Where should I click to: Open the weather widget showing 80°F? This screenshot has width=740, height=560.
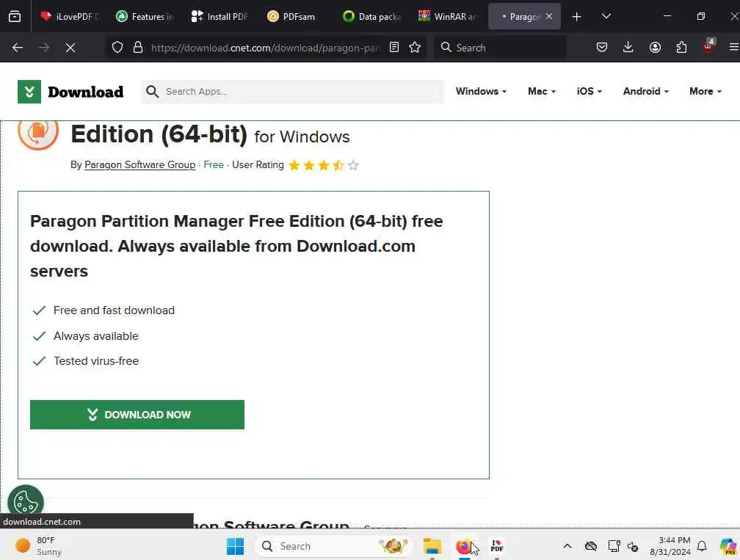tap(39, 546)
